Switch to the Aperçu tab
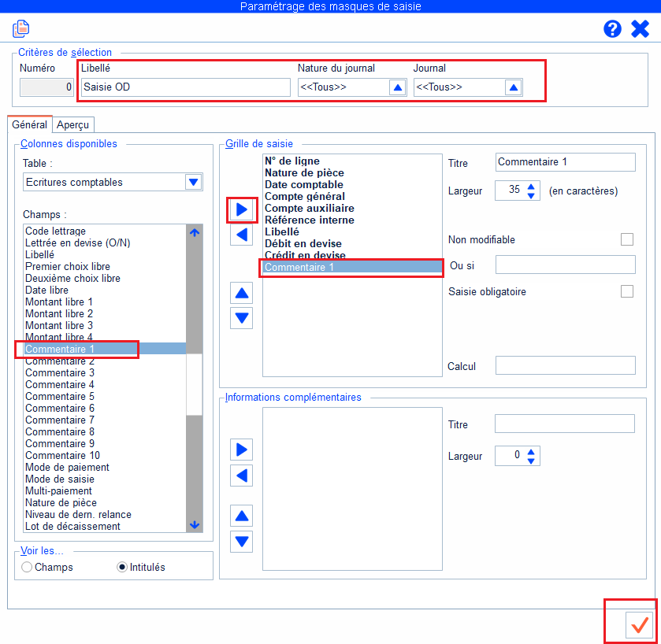The image size is (661, 644). (x=74, y=124)
